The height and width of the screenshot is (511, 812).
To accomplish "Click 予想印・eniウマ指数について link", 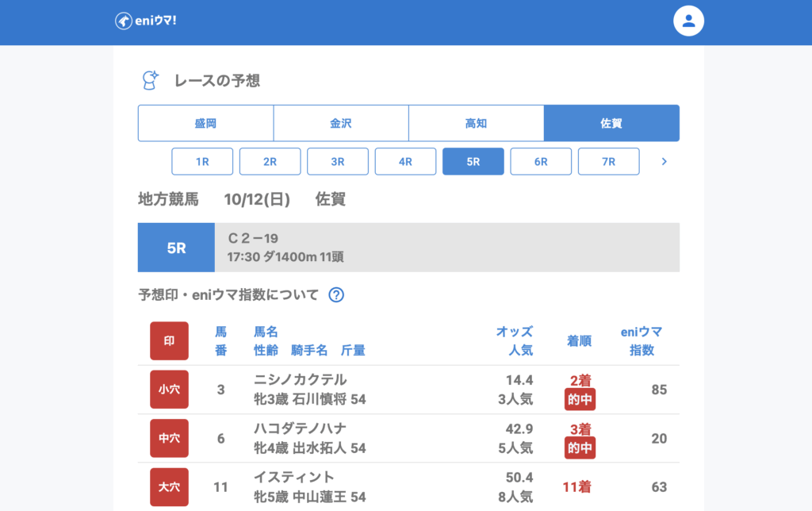I will (228, 295).
